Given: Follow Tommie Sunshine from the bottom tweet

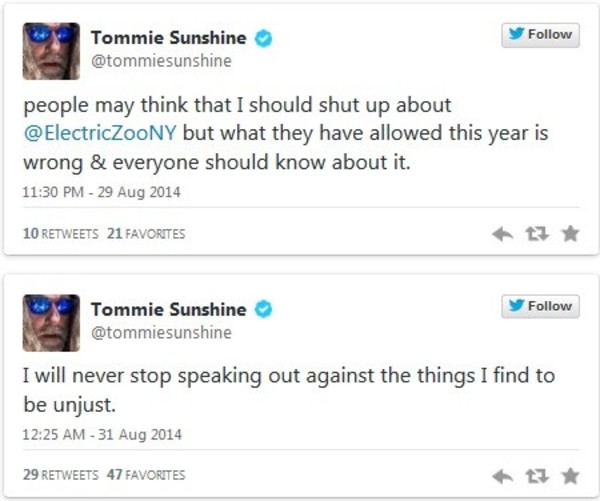Looking at the screenshot, I should coord(540,307).
